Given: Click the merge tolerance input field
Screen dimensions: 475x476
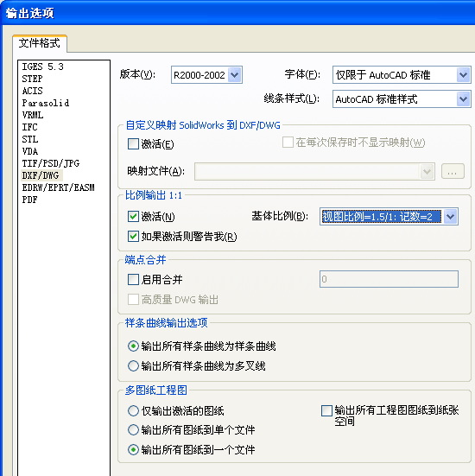Looking at the screenshot, I should pos(389,279).
